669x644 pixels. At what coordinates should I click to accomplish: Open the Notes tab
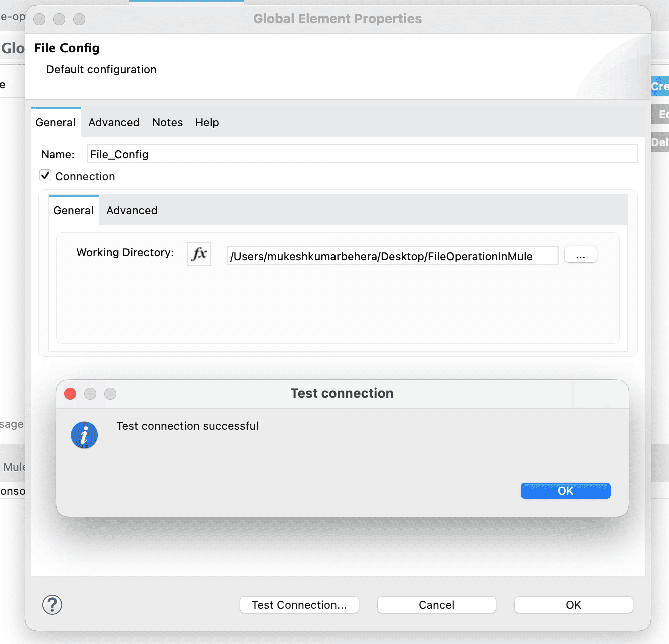(x=167, y=123)
